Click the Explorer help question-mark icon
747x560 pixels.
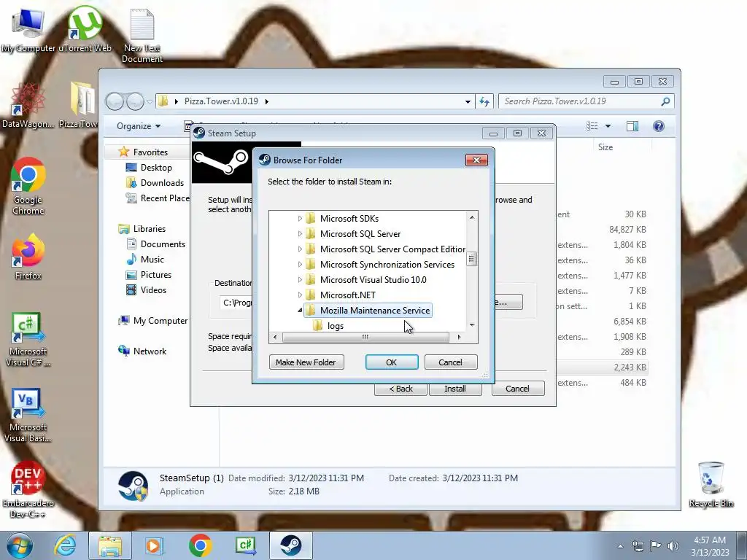(659, 126)
